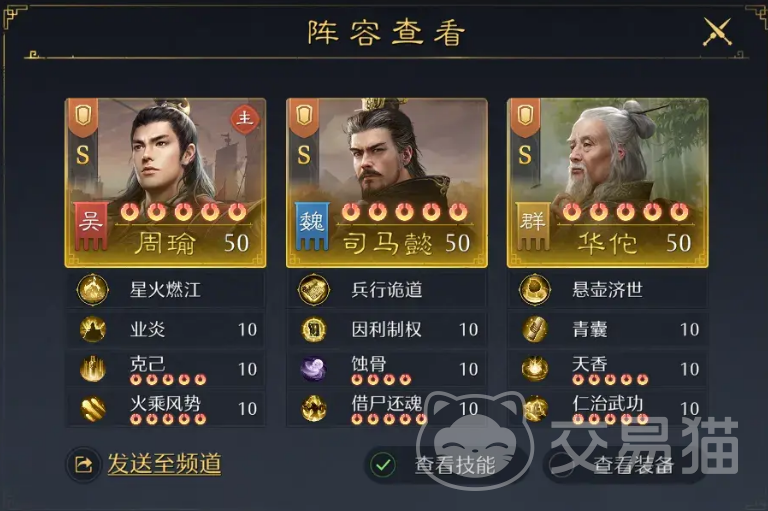This screenshot has height=511, width=768.
Task: Select the 华佗 general portrait card
Action: pyautogui.click(x=608, y=183)
